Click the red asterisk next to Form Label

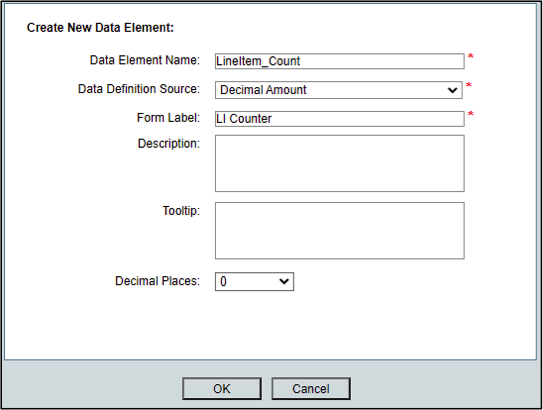471,114
